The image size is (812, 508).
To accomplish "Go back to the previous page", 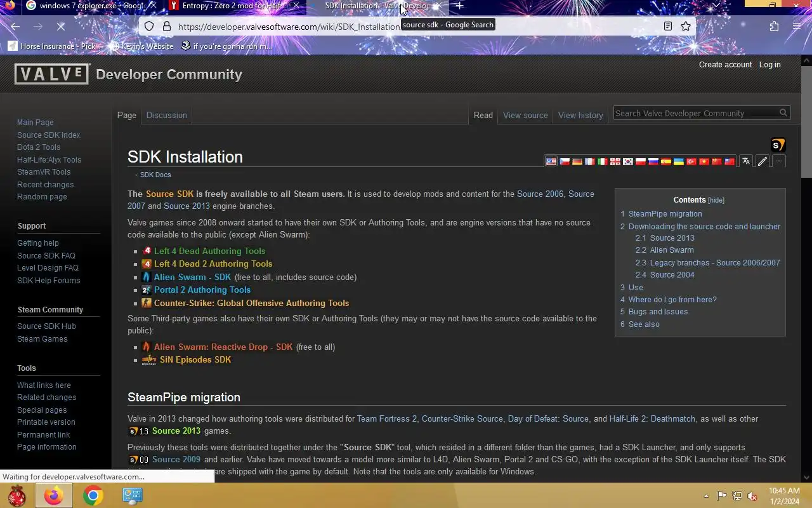I will point(15,27).
